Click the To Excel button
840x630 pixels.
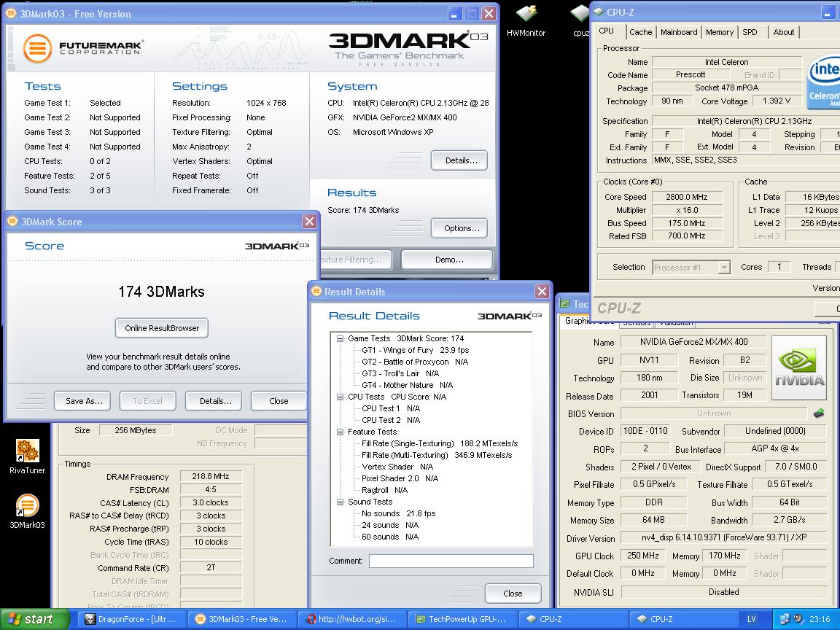point(147,401)
